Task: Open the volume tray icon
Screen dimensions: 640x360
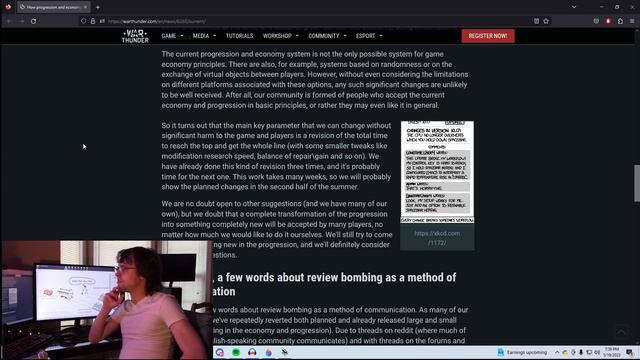Action: (597, 352)
